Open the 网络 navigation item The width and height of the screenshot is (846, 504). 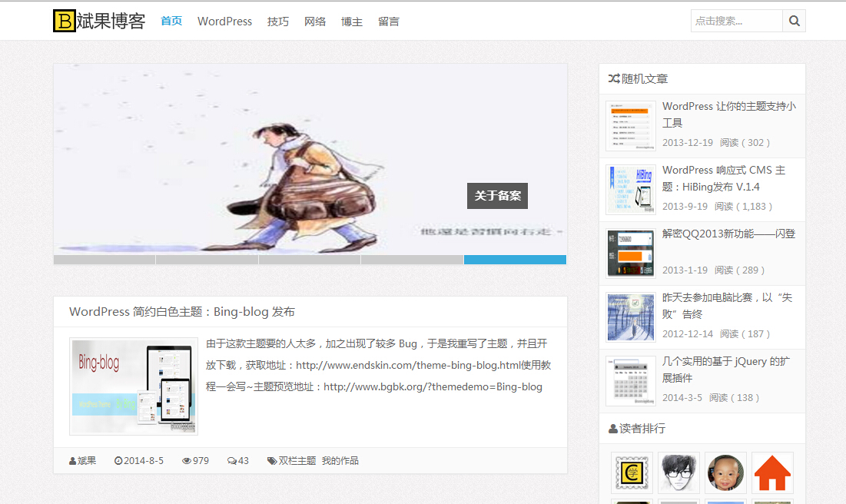click(x=315, y=22)
